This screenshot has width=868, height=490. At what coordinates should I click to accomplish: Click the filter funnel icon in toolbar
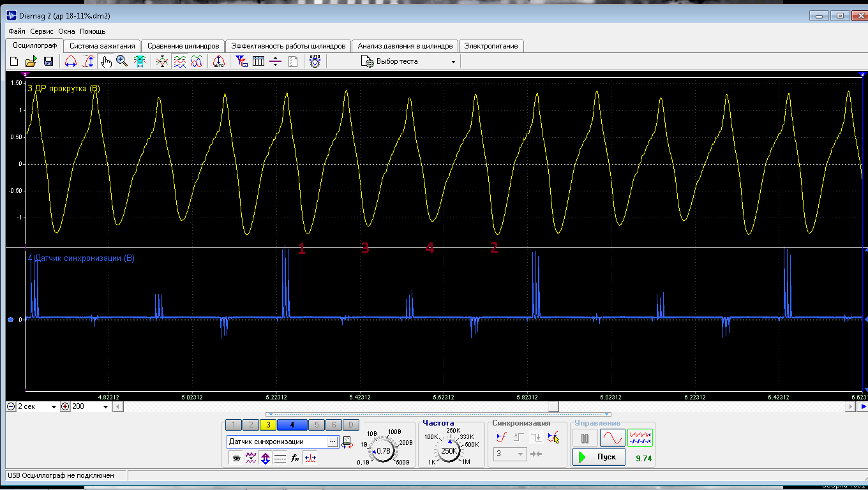pos(241,61)
